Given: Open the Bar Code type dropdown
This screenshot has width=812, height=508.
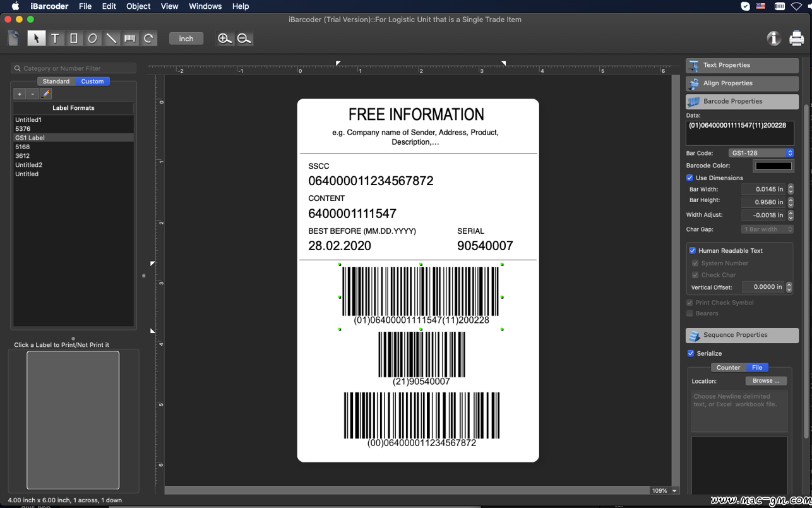Looking at the screenshot, I should [x=761, y=154].
